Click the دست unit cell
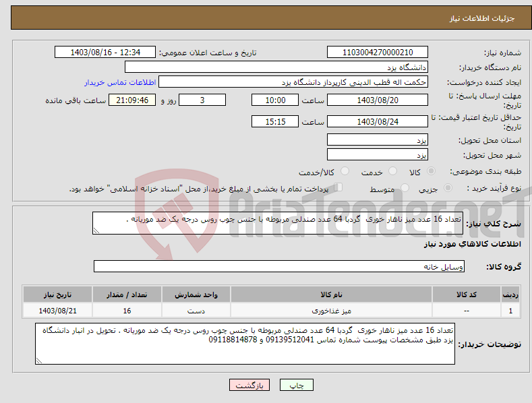532x403 pixels. pyautogui.click(x=196, y=311)
